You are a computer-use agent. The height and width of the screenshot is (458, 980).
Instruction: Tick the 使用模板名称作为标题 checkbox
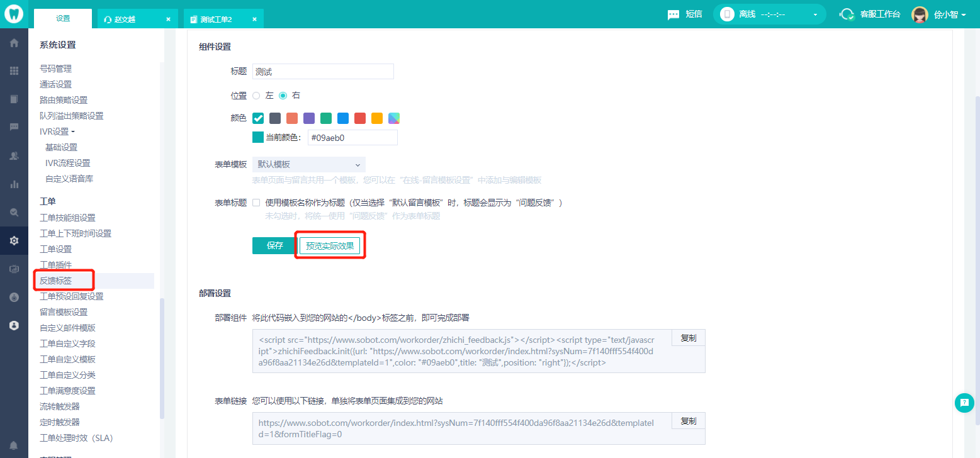[x=256, y=203]
